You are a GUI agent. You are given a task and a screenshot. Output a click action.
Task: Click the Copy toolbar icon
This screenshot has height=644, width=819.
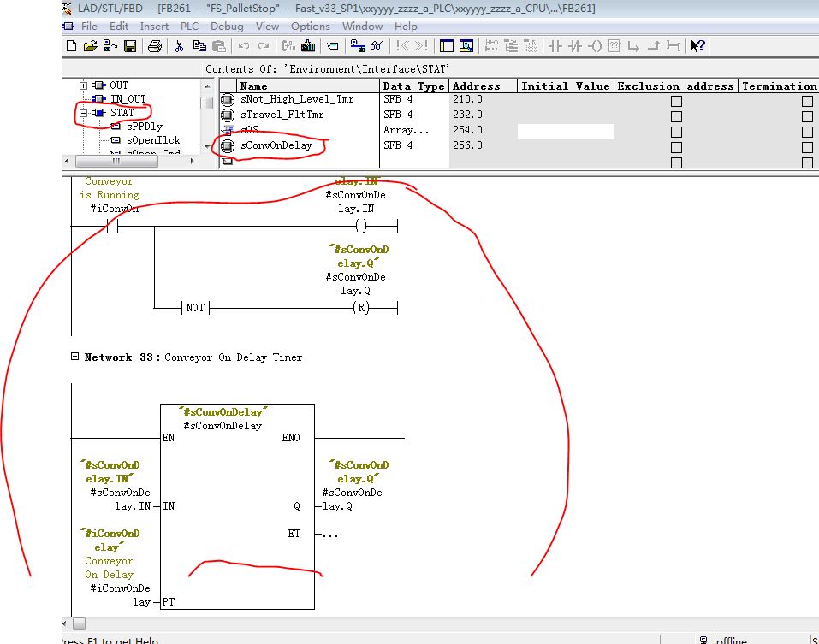tap(199, 46)
